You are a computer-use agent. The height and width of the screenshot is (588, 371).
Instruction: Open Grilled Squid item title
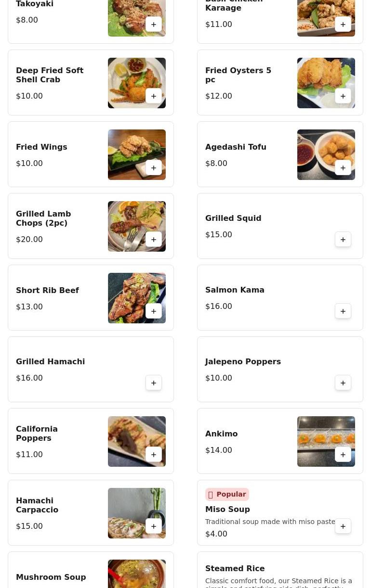pos(233,218)
